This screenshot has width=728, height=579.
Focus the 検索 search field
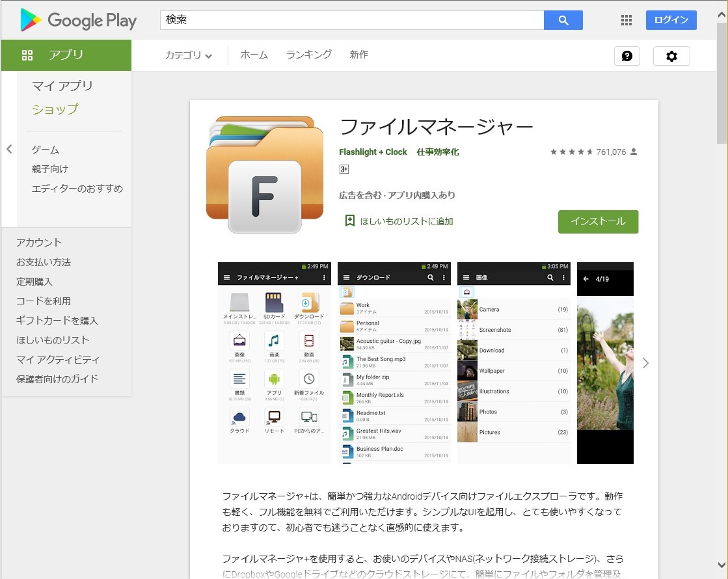pyautogui.click(x=352, y=20)
